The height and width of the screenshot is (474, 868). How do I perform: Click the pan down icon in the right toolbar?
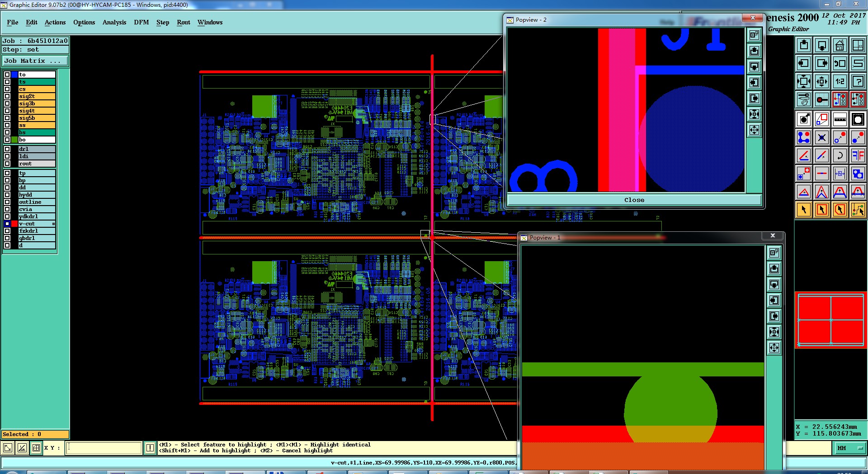pyautogui.click(x=822, y=45)
